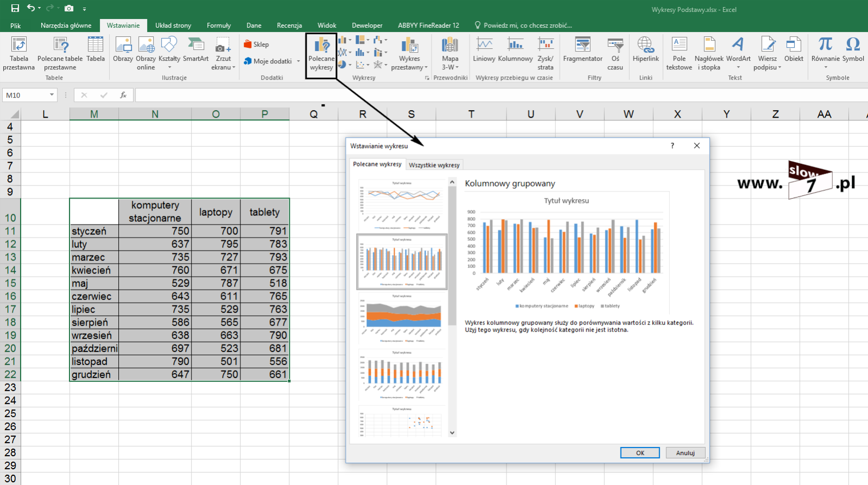Expand the Moje dodatki dropdown
The width and height of the screenshot is (868, 485).
[299, 61]
